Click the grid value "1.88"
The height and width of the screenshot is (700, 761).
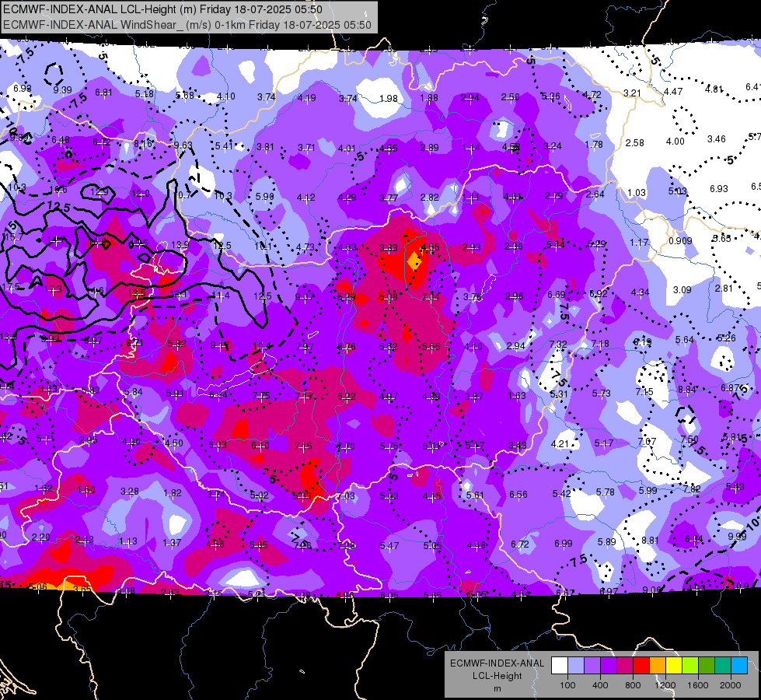[429, 98]
